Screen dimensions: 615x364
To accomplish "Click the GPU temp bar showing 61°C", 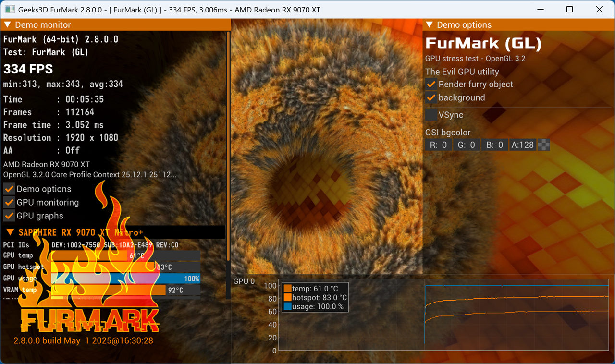I will 125,255.
